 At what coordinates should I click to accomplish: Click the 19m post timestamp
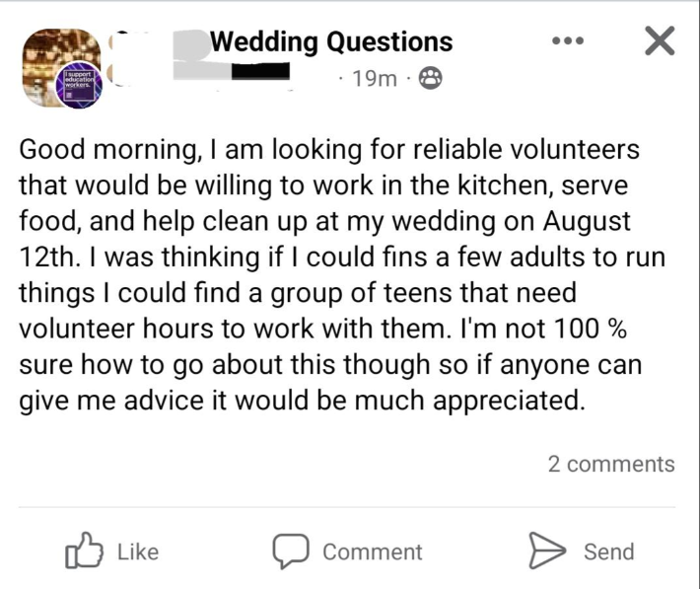[x=374, y=79]
